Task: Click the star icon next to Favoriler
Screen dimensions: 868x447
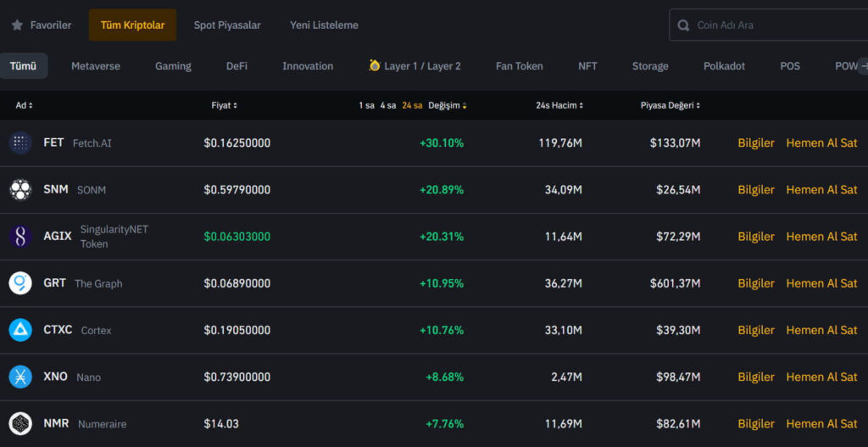Action: (x=17, y=25)
